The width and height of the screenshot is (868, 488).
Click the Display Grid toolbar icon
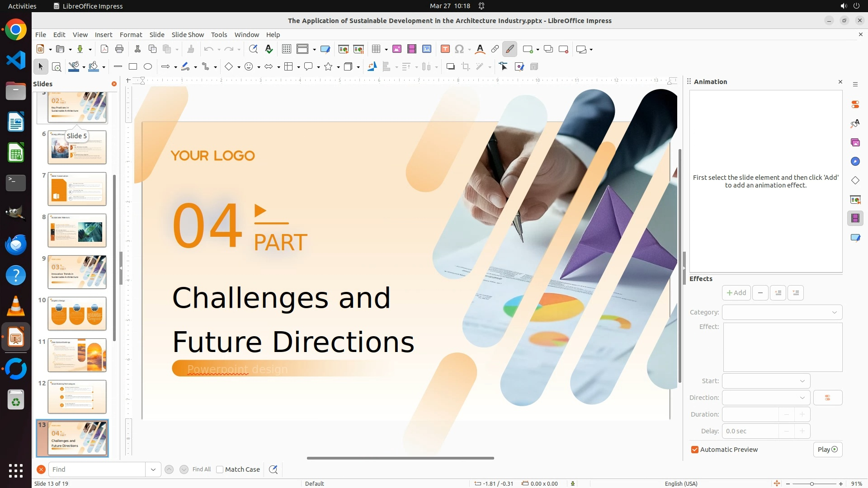click(286, 49)
